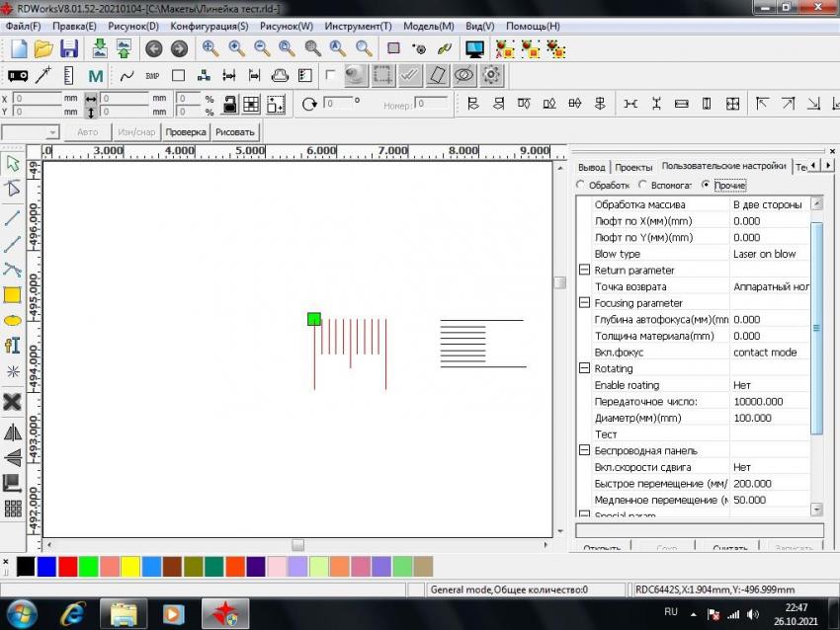Pick the red color swatch in palette
Viewport: 840px width, 630px height.
[x=67, y=567]
